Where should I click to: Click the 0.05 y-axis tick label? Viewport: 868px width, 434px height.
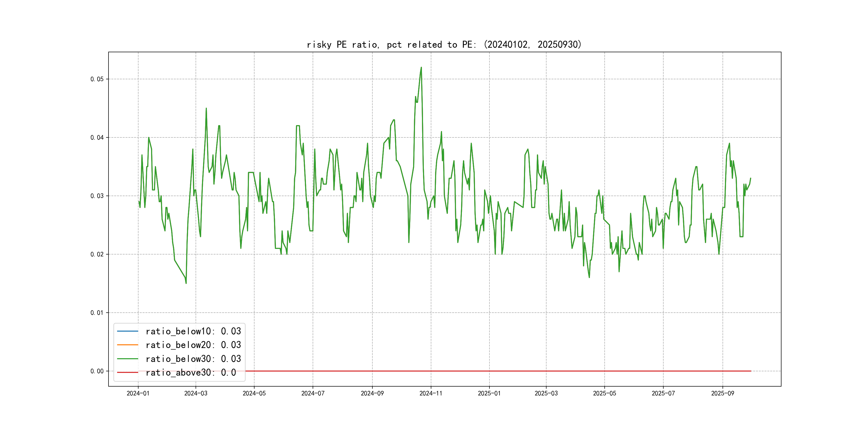97,79
